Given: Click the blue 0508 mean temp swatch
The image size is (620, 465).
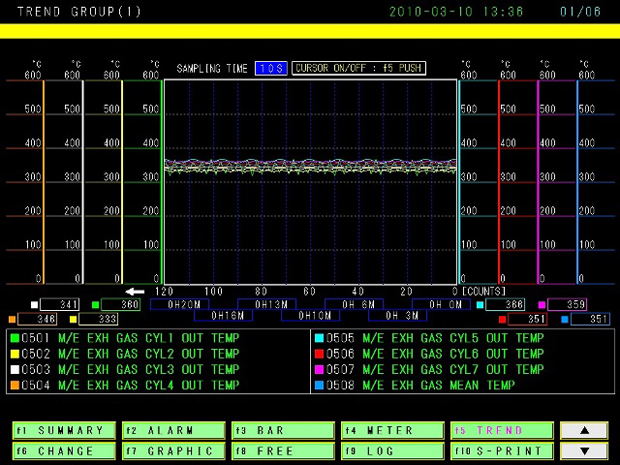Looking at the screenshot, I should tap(318, 384).
